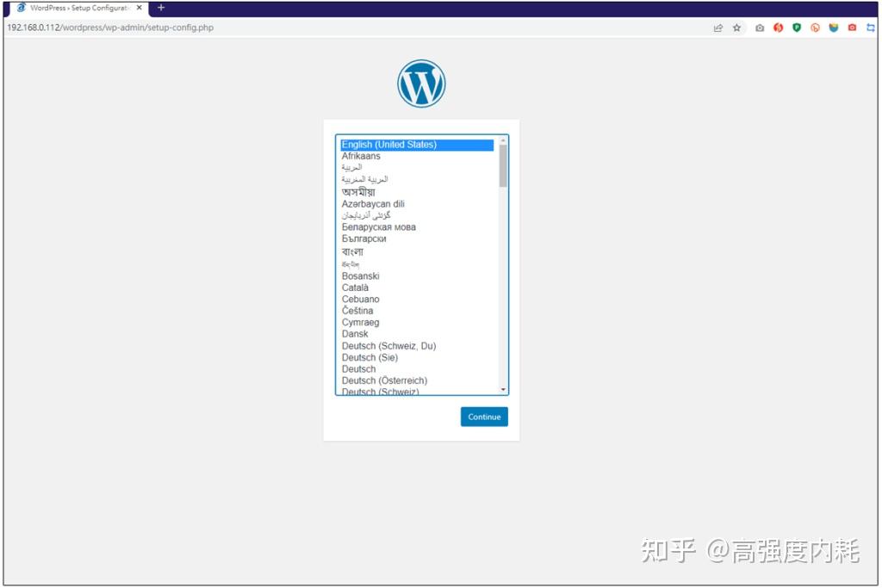Click the language list scroll up arrow
The height and width of the screenshot is (588, 882).
[x=503, y=140]
